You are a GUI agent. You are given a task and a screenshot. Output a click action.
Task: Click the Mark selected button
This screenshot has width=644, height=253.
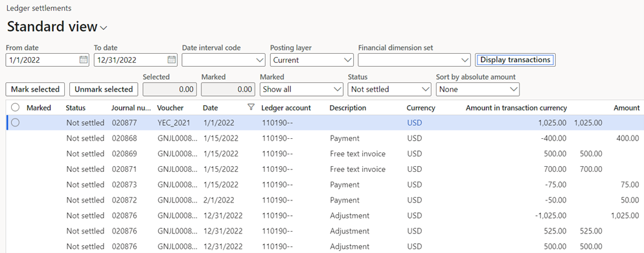point(35,90)
